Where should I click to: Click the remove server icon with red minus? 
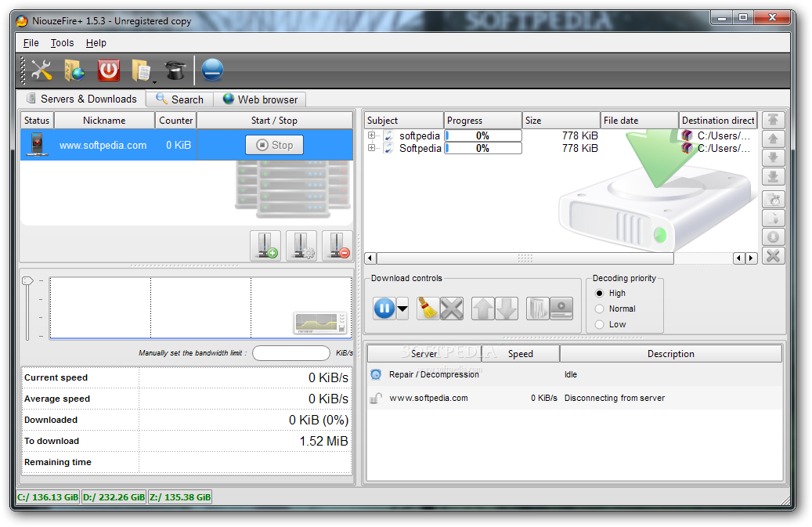337,246
